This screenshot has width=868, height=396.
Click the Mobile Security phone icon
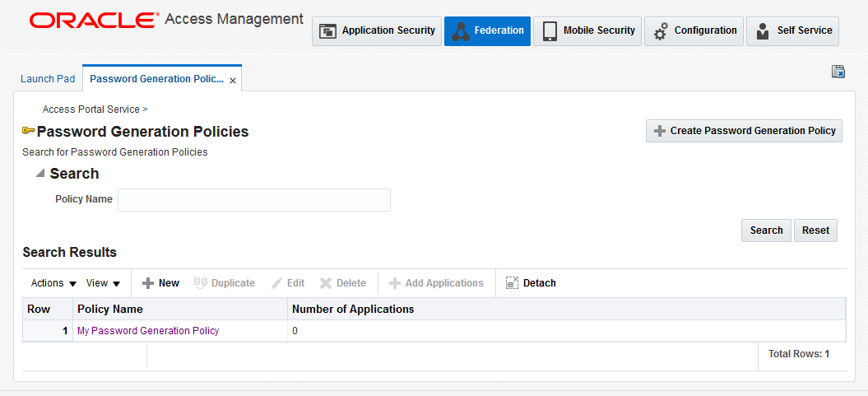pyautogui.click(x=550, y=31)
